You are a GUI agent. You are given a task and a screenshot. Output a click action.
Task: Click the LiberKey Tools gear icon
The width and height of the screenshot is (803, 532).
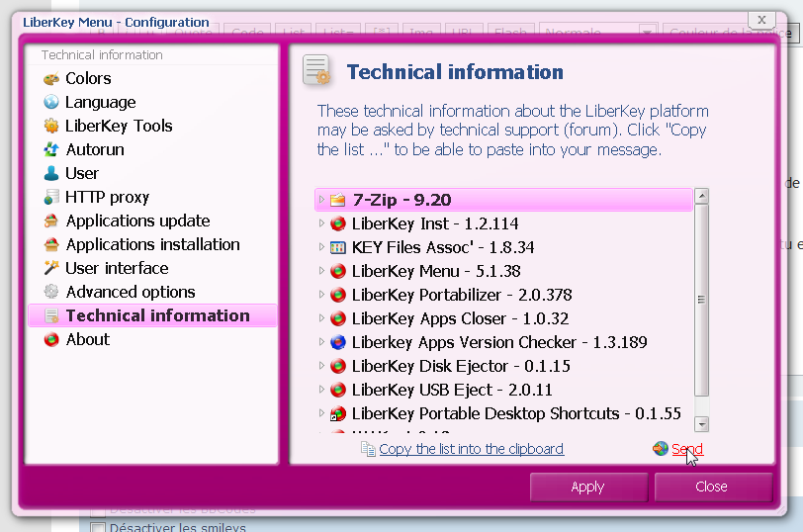pyautogui.click(x=51, y=127)
